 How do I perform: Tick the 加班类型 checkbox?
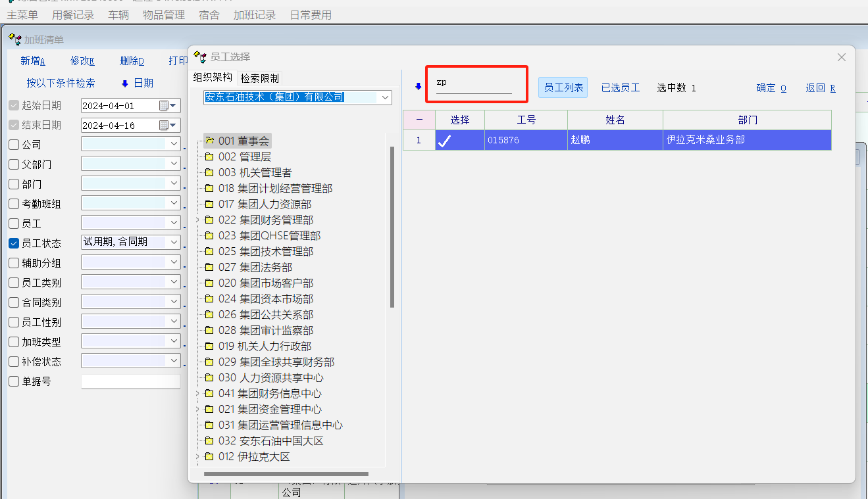pyautogui.click(x=14, y=342)
